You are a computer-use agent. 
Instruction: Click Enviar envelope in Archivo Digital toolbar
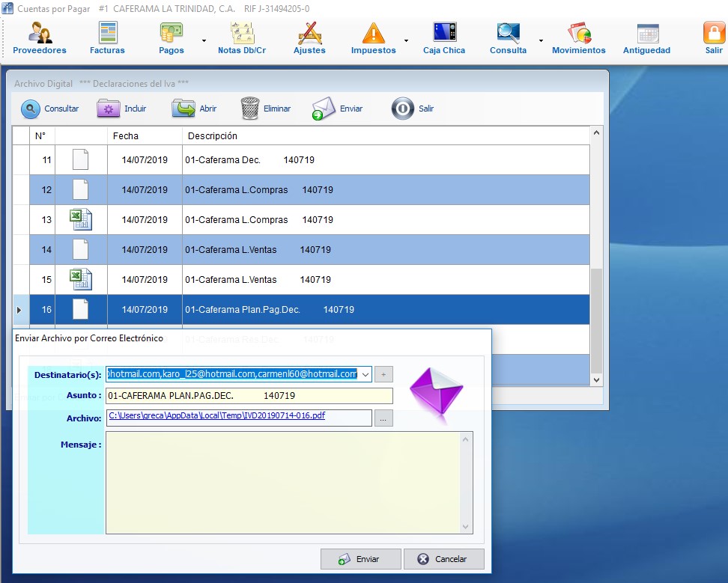tap(338, 109)
